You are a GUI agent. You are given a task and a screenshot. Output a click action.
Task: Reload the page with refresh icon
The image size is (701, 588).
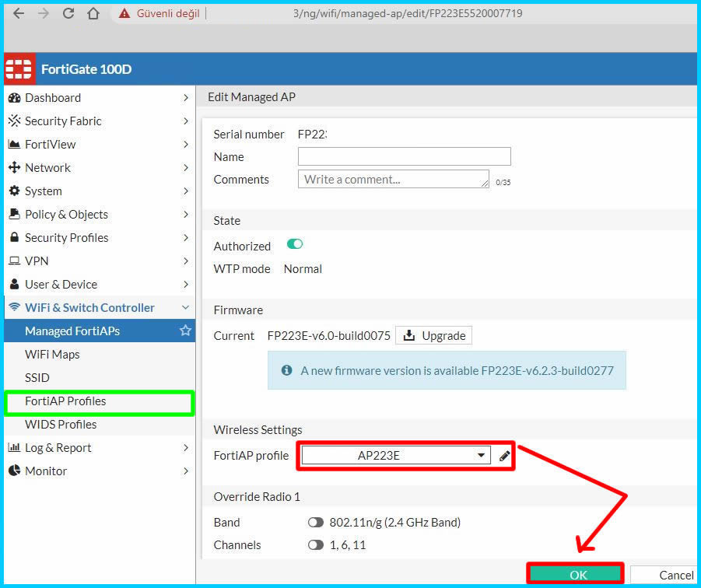(x=68, y=13)
